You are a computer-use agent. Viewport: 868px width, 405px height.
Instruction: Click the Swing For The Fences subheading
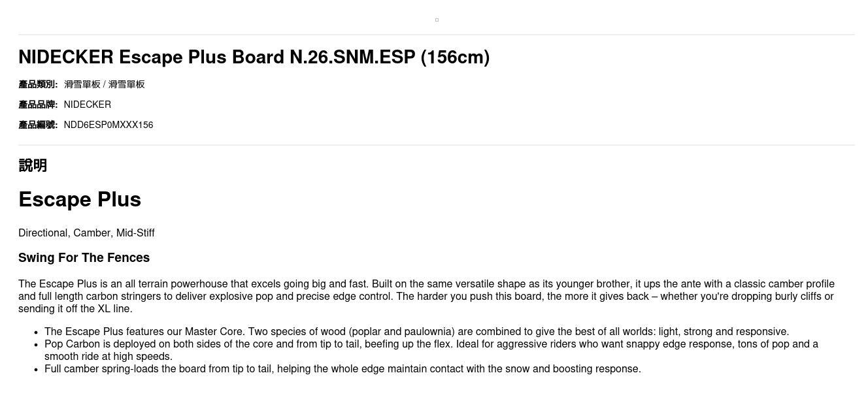[x=84, y=258]
